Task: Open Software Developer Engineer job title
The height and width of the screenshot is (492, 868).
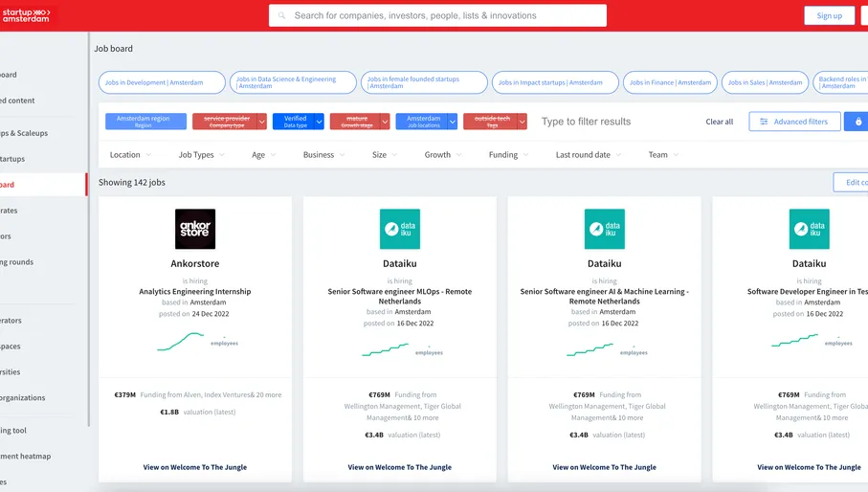Action: click(x=808, y=292)
